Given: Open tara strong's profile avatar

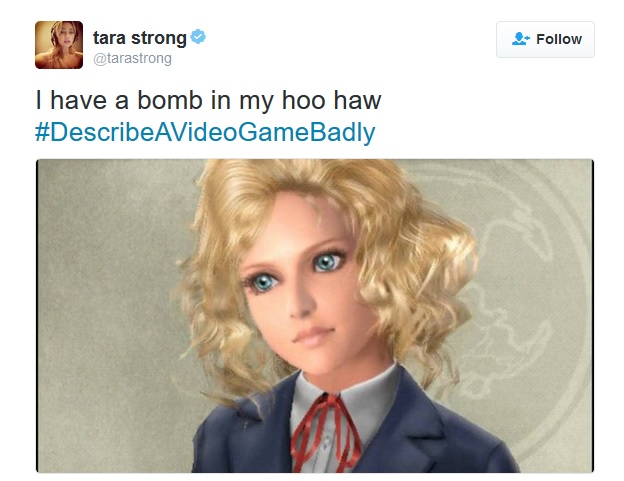Looking at the screenshot, I should click(x=59, y=45).
